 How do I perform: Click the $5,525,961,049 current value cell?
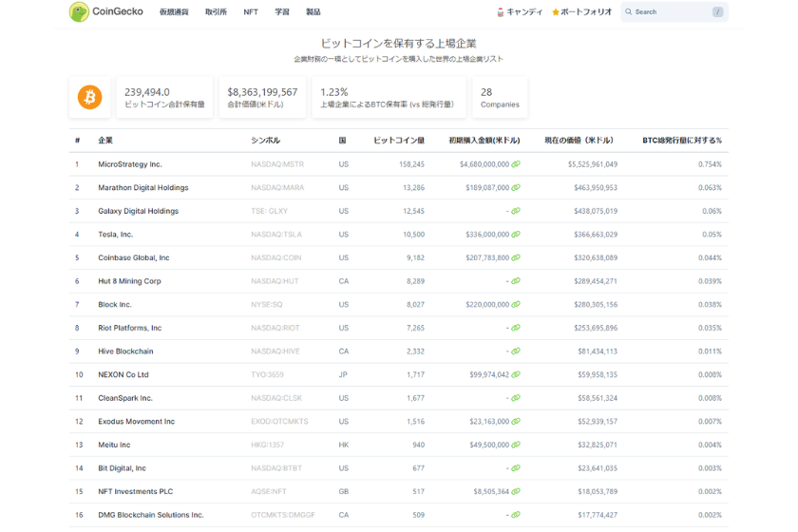593,164
